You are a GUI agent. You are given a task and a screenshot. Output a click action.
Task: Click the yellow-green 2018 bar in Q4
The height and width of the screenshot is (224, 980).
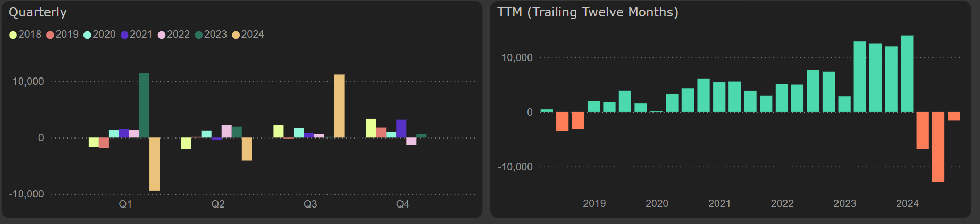point(371,128)
